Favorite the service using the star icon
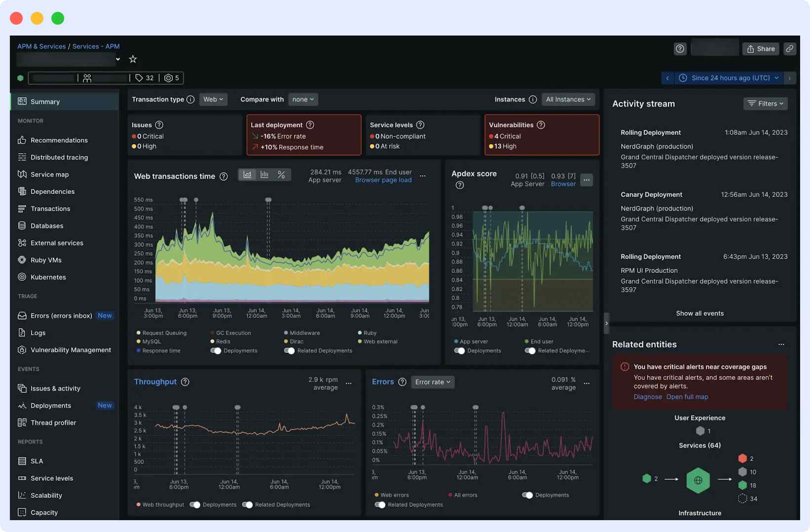 coord(132,59)
